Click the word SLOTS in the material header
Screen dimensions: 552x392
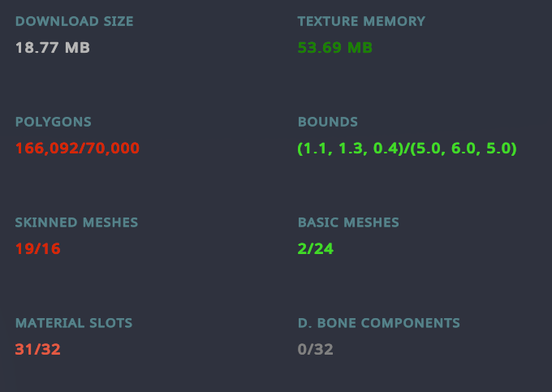click(x=111, y=323)
